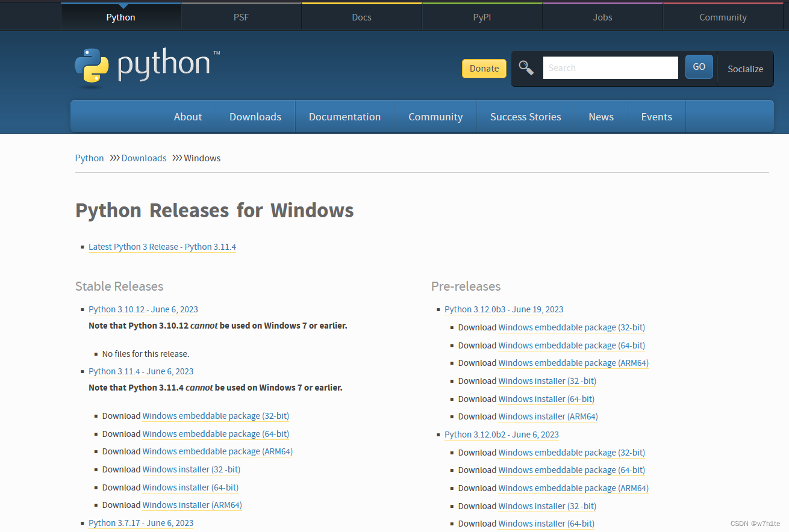The width and height of the screenshot is (789, 532).
Task: Download 3.11.4 Windows embeddable package (32-bit)
Action: [x=216, y=416]
